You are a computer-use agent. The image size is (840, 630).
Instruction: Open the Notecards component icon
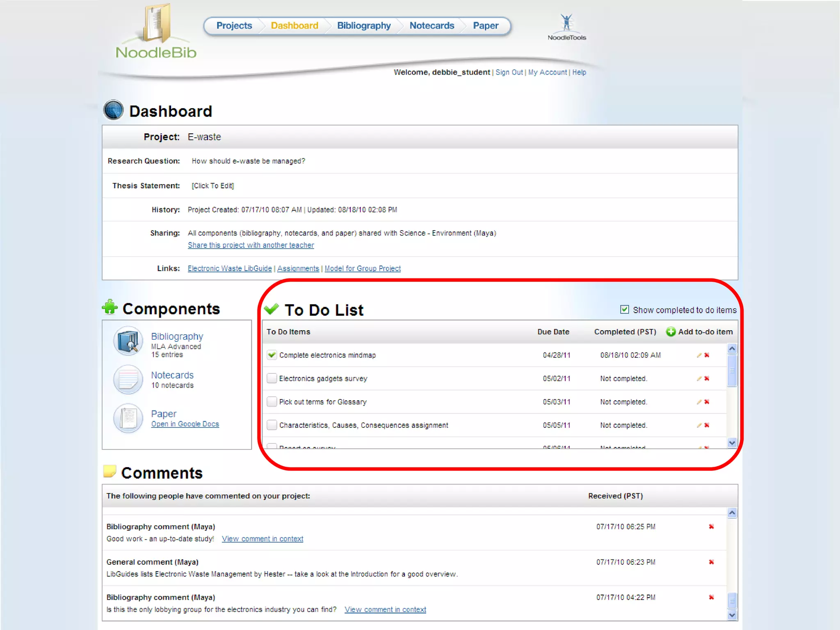click(x=128, y=379)
